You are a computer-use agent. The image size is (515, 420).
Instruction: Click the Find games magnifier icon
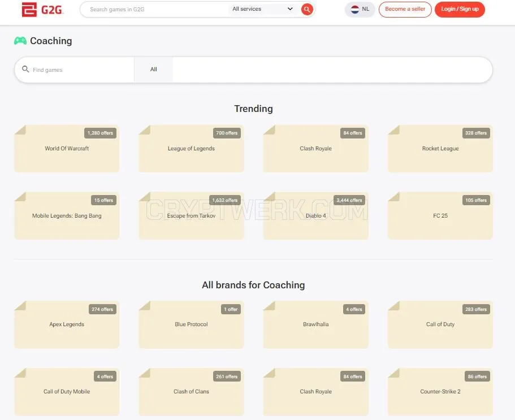tap(25, 70)
